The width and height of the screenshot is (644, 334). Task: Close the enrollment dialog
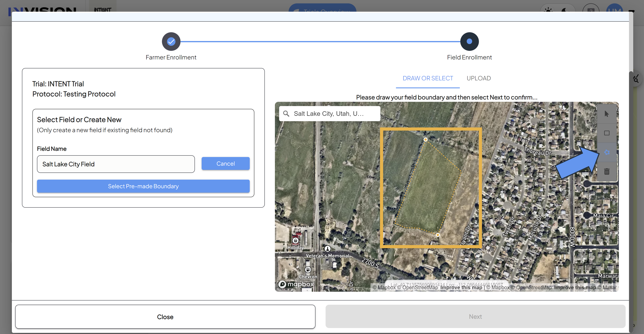pyautogui.click(x=165, y=317)
